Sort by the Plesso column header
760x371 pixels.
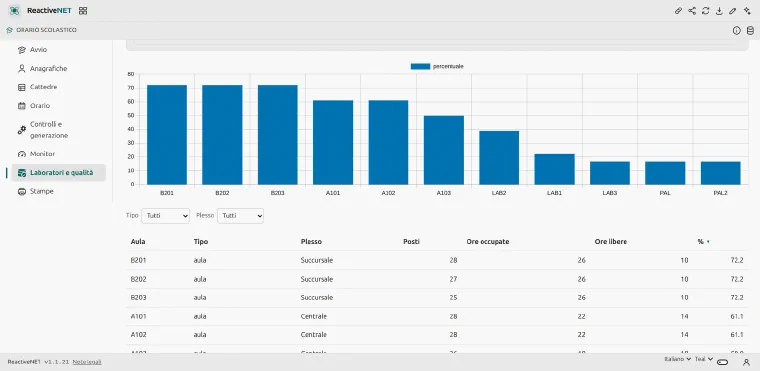coord(311,242)
